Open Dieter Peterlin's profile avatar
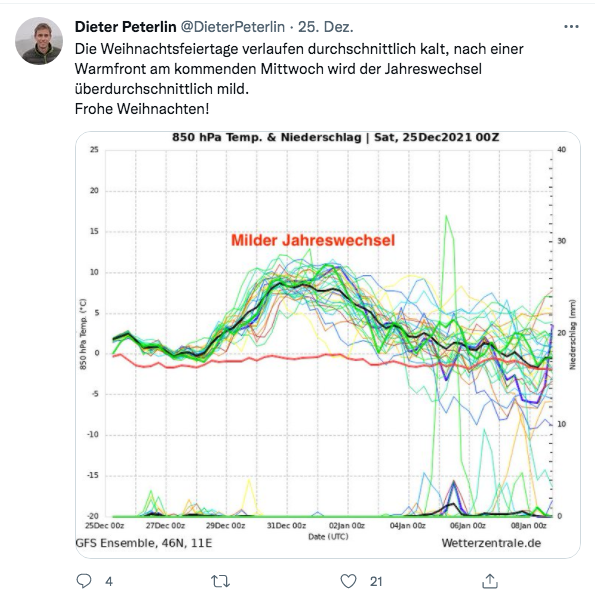The width and height of the screenshot is (595, 596). (39, 41)
